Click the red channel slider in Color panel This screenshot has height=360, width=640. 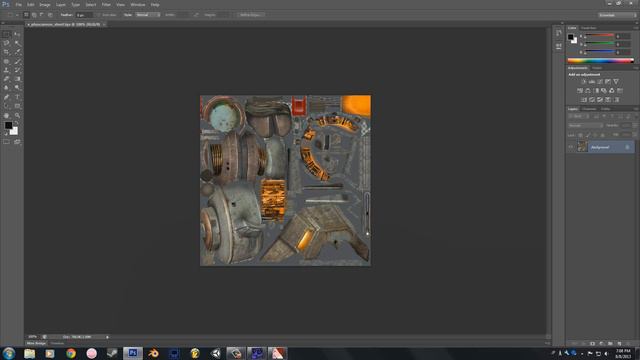600,36
